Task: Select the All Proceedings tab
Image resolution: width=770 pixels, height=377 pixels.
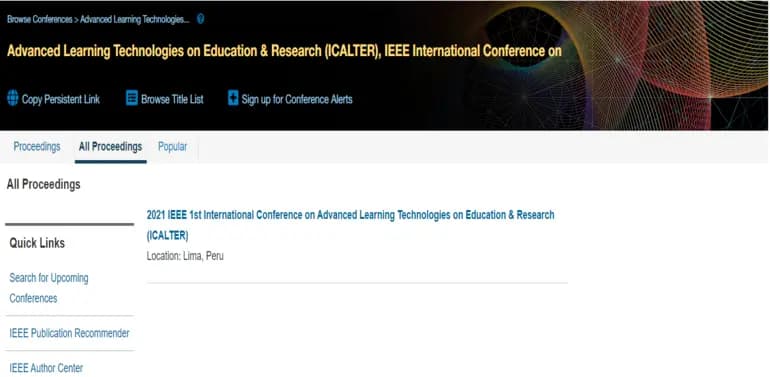Action: point(110,146)
